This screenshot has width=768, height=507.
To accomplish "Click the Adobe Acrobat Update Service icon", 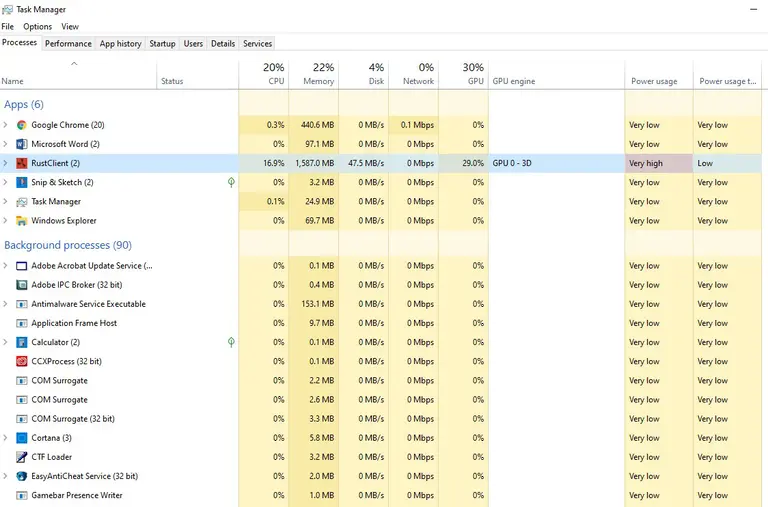I will coord(22,266).
